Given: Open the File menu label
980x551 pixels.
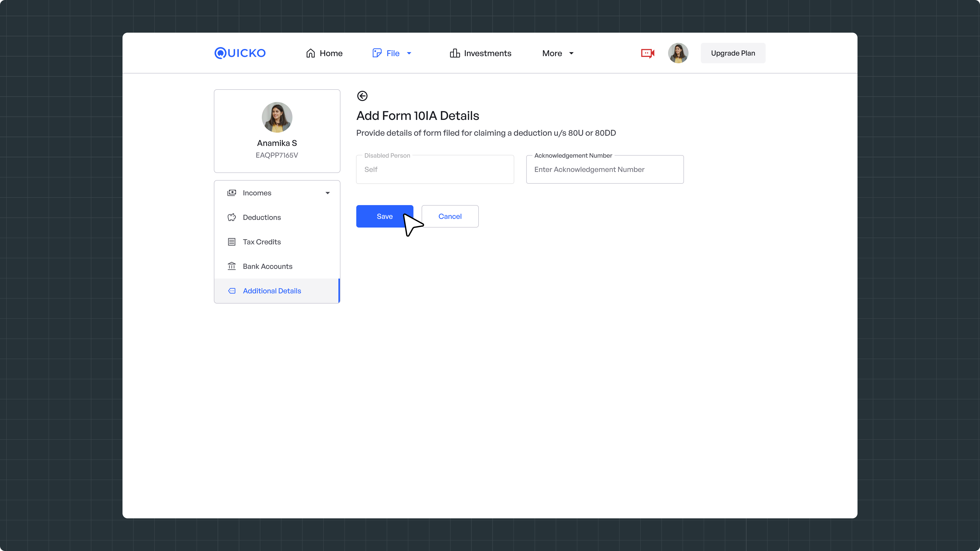Looking at the screenshot, I should 393,53.
